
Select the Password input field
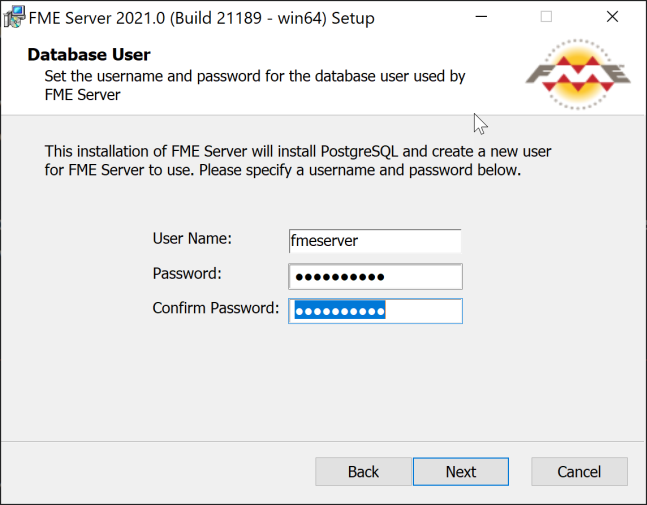pos(375,276)
